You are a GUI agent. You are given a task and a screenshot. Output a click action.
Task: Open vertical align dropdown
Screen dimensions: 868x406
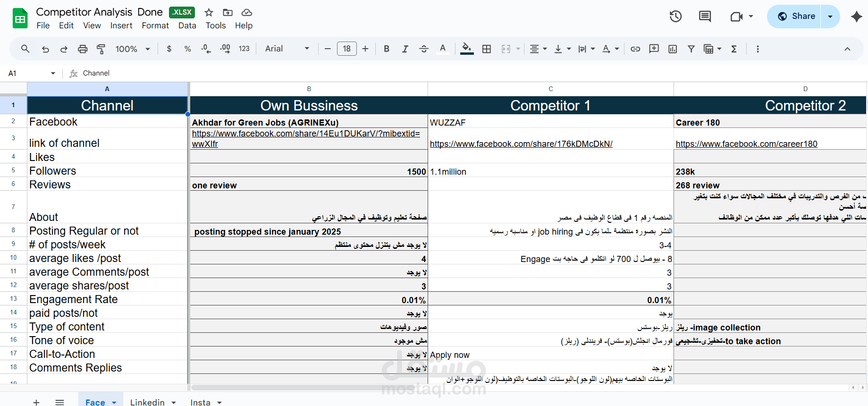click(x=562, y=49)
